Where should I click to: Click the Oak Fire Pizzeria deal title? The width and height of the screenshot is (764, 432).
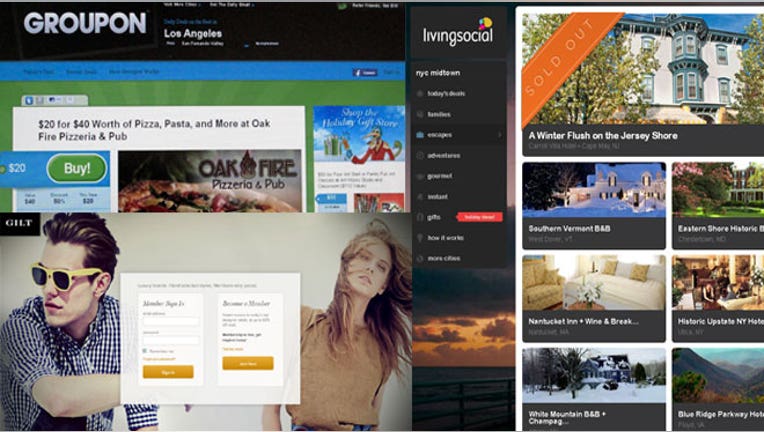154,130
